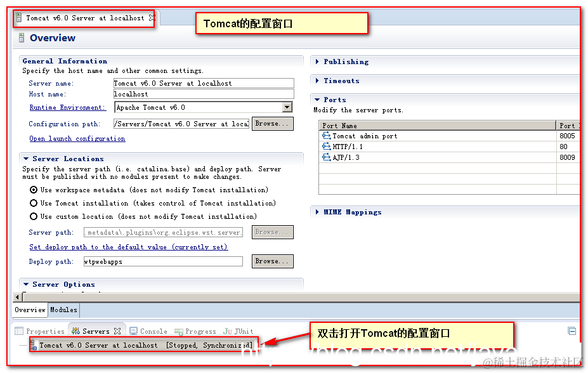588x373 pixels.
Task: Open the Console view tab
Action: [148, 331]
